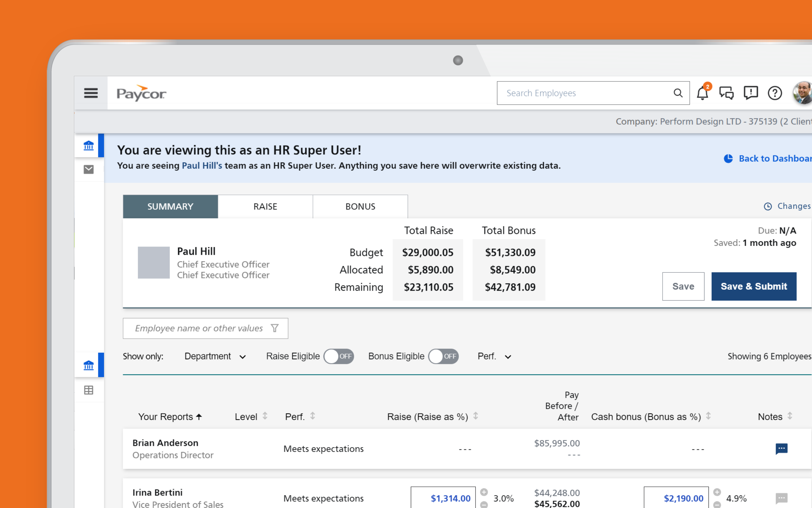Click the Save & Submit button
This screenshot has width=812, height=508.
pyautogui.click(x=754, y=286)
